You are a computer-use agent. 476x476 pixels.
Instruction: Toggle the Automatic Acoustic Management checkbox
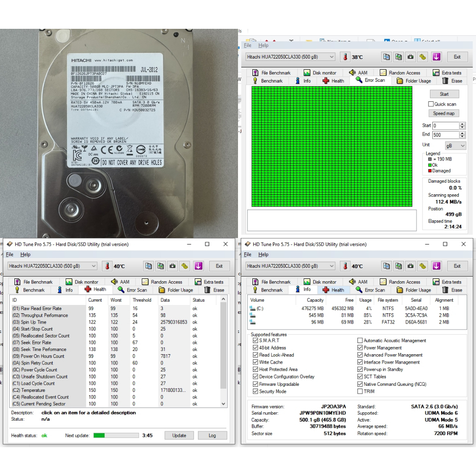coord(360,341)
